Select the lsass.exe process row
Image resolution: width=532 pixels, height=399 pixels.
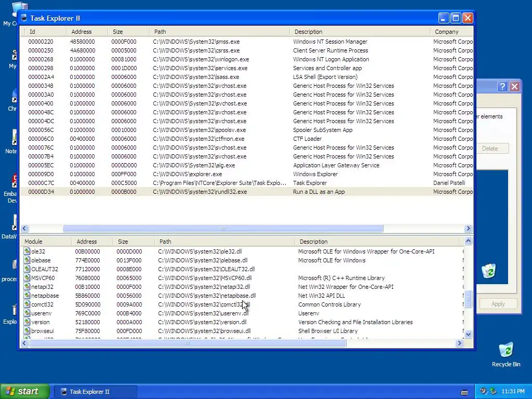(246, 77)
